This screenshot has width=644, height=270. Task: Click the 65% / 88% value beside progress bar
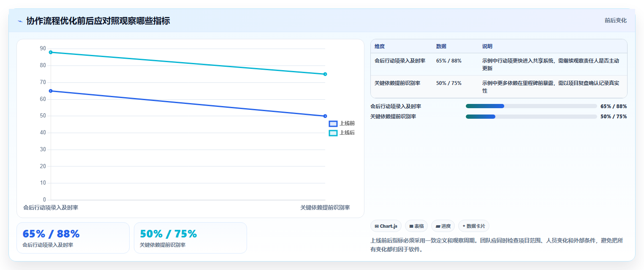[x=614, y=106]
